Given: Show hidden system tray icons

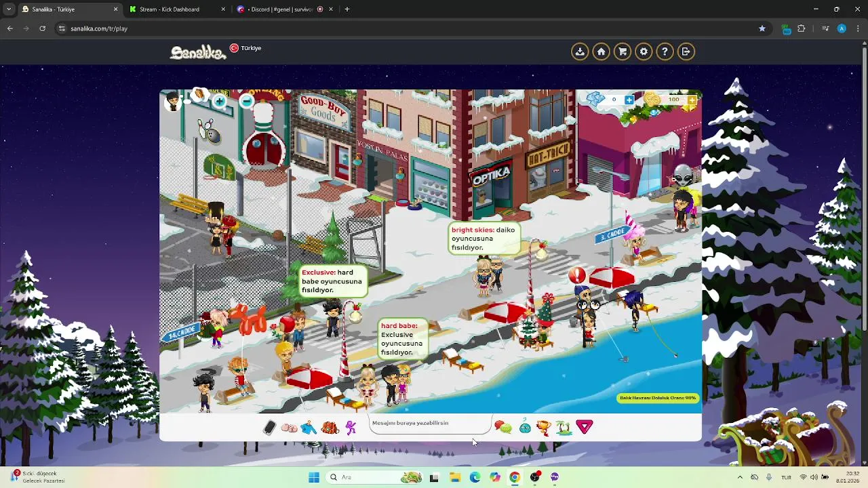Looking at the screenshot, I should point(740,477).
